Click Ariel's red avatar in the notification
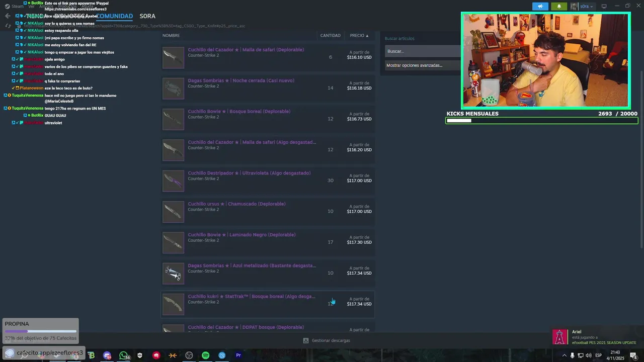The width and height of the screenshot is (644, 362). [x=560, y=337]
